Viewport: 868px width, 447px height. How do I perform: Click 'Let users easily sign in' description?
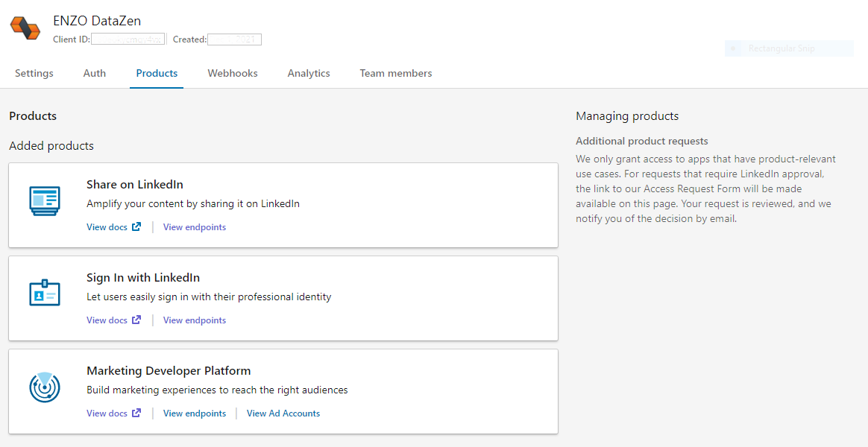(x=209, y=297)
